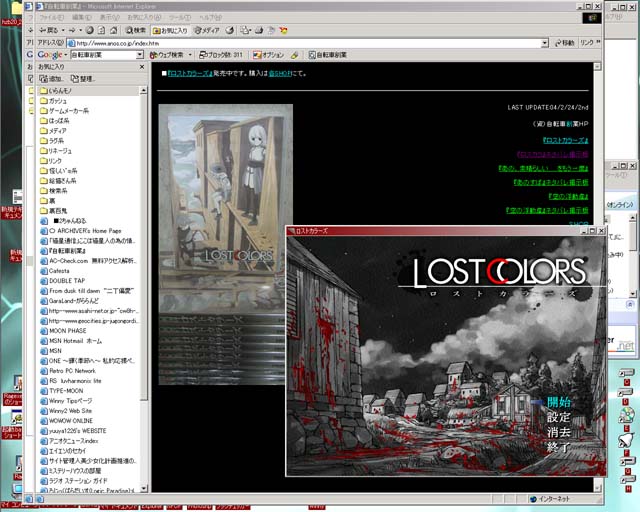Open the Forward button history dropdown arrow
Viewport: 640px width, 512px height.
tap(80, 30)
